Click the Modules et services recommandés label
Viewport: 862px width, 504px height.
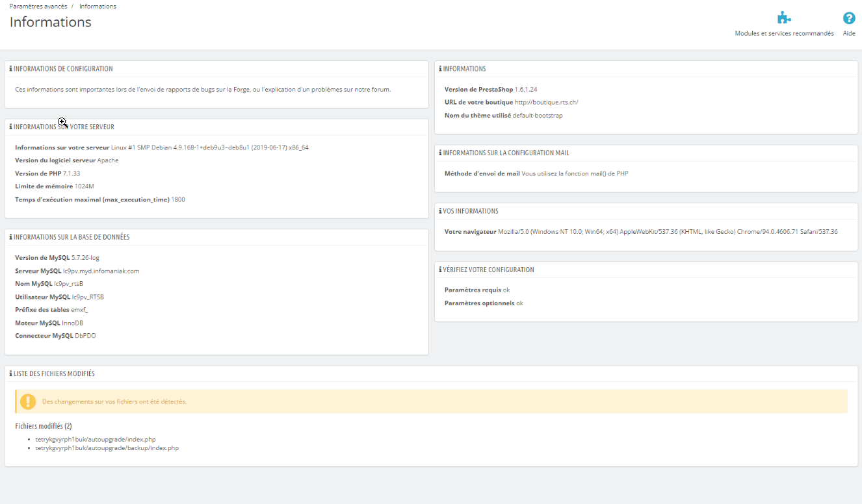coord(784,34)
